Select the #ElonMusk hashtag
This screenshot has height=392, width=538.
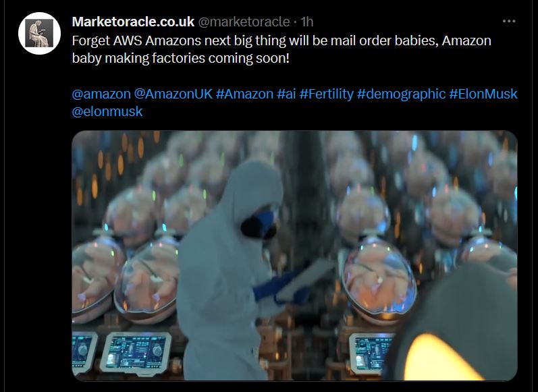[483, 94]
